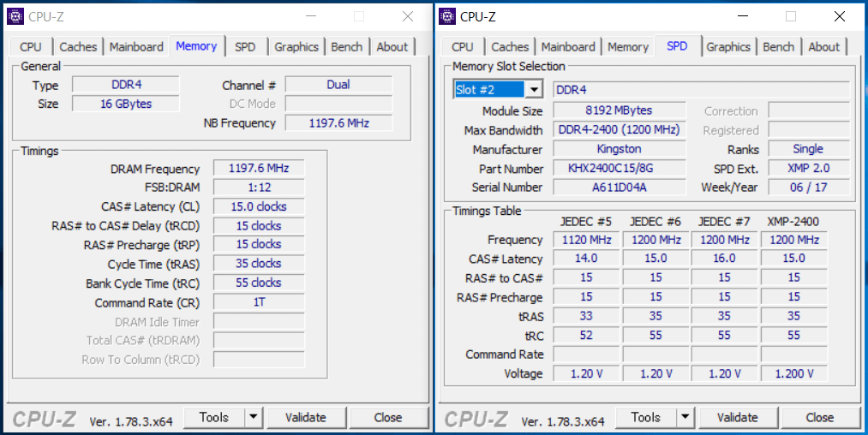Click Ranks Single value
This screenshot has width=868, height=435.
[809, 149]
